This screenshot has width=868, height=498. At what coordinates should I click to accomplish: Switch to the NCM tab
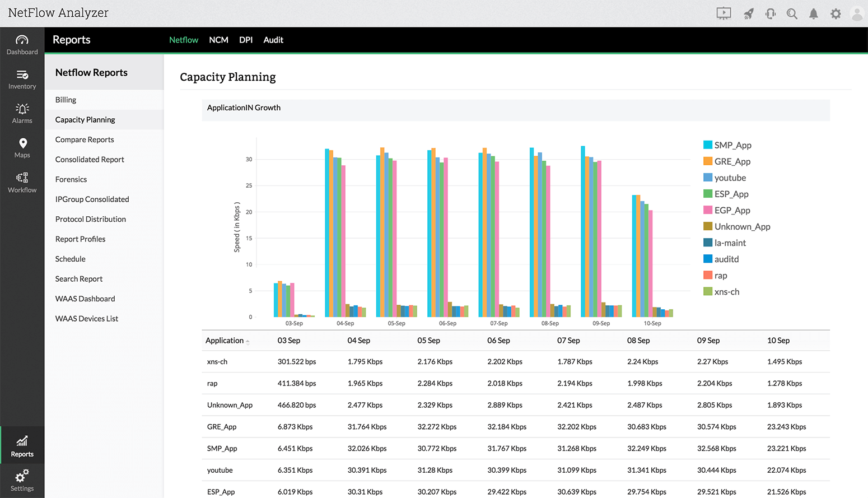[218, 40]
